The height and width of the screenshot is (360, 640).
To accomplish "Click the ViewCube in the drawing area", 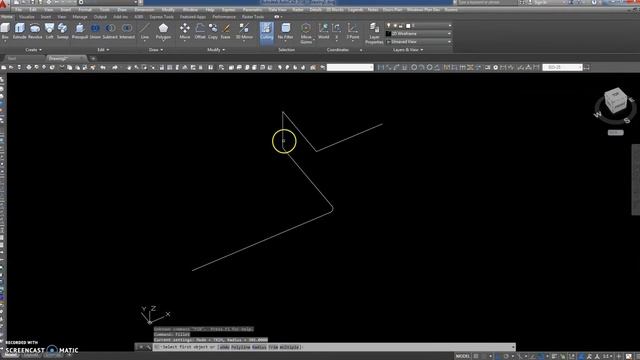I will 616,100.
